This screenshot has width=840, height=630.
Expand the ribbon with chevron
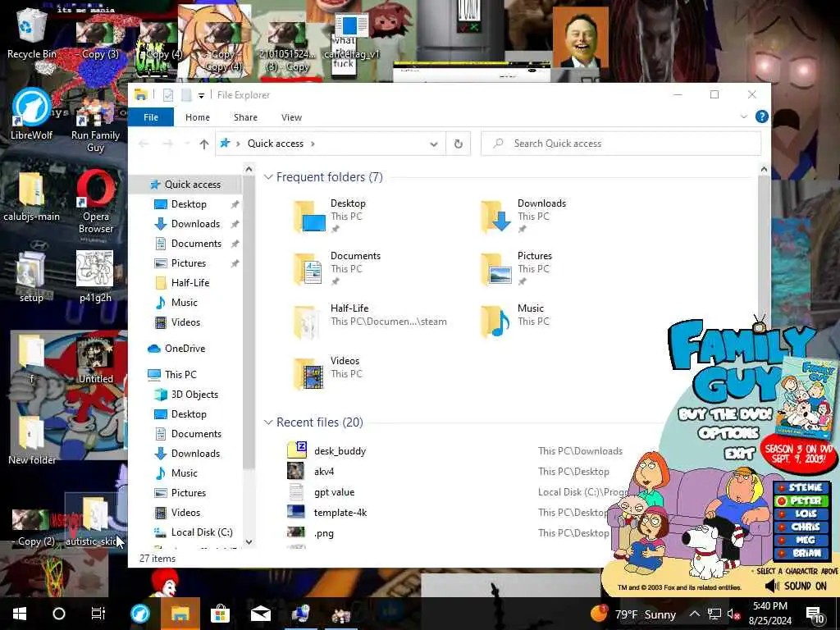pos(743,116)
